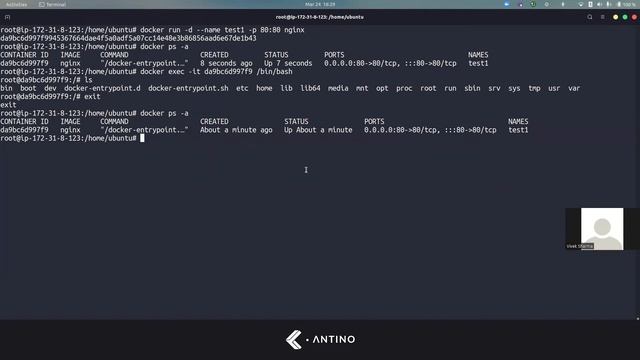
Task: Click lib64 in the ls output
Action: pyautogui.click(x=310, y=88)
